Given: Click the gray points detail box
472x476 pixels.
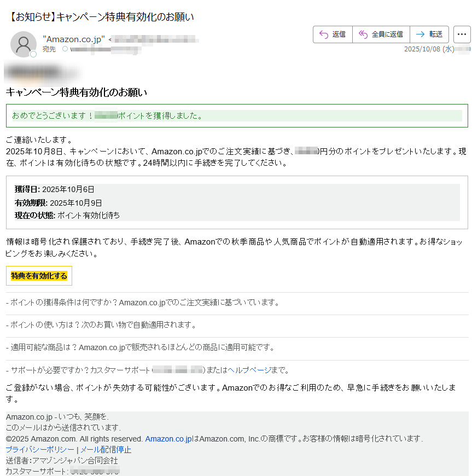Looking at the screenshot, I should [235, 202].
